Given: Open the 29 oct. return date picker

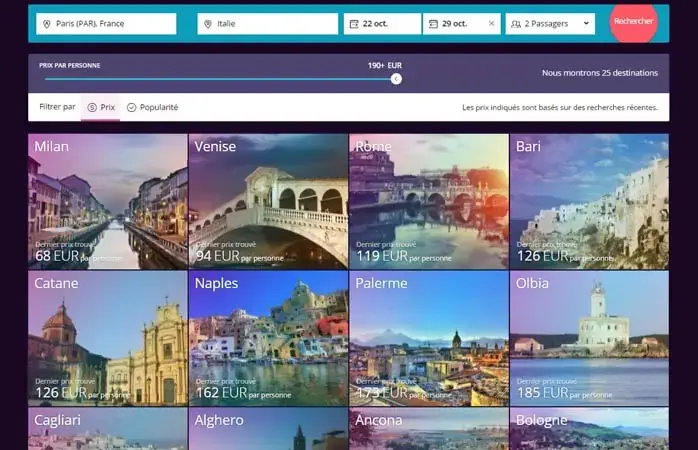Looking at the screenshot, I should 462,24.
